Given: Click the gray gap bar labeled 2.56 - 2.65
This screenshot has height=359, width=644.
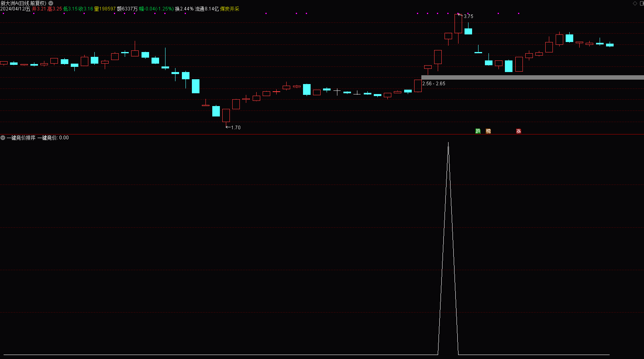Looking at the screenshot, I should pos(532,77).
